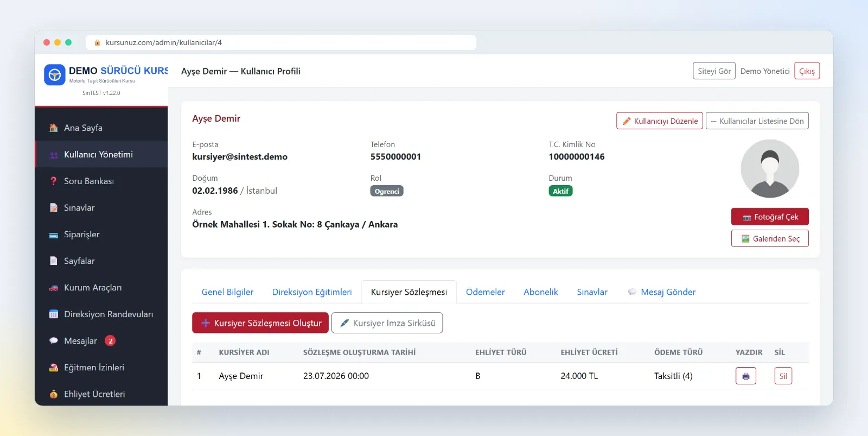Open the Genel Bilgiler tab
This screenshot has height=436, width=868.
tap(227, 292)
